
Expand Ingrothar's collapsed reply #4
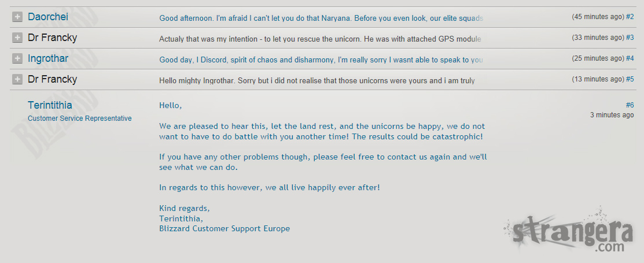[17, 59]
